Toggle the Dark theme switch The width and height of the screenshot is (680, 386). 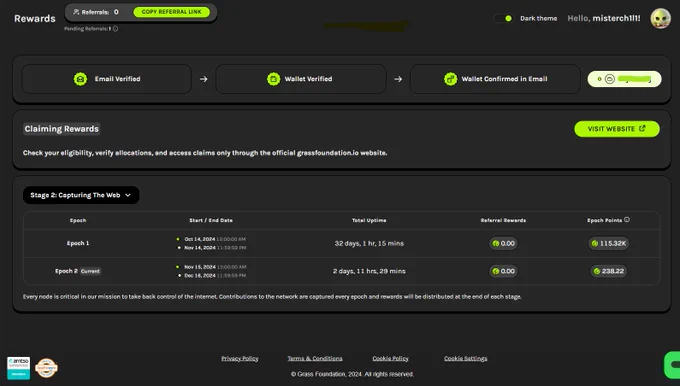pyautogui.click(x=503, y=18)
